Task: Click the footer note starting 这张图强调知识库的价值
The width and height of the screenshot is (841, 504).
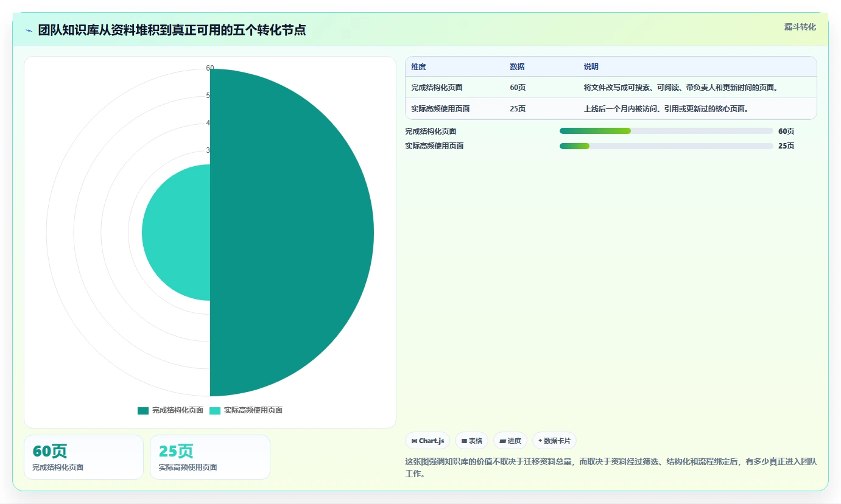Action: click(611, 467)
